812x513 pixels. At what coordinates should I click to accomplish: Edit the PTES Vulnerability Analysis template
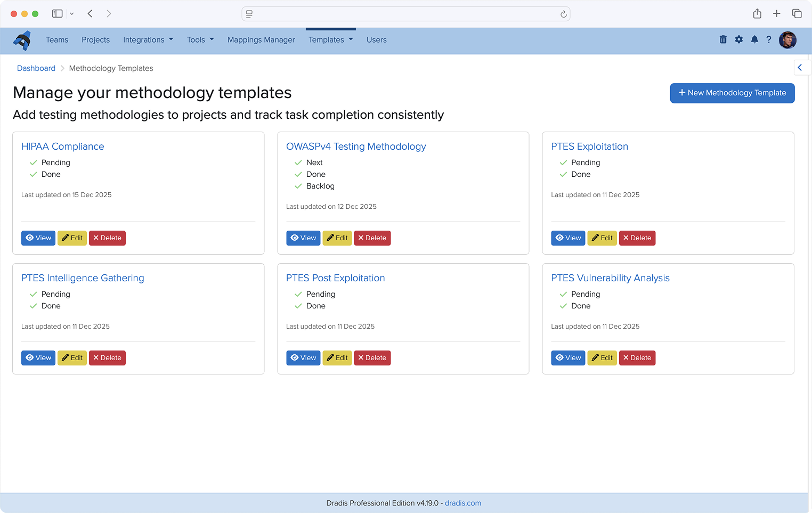[602, 358]
